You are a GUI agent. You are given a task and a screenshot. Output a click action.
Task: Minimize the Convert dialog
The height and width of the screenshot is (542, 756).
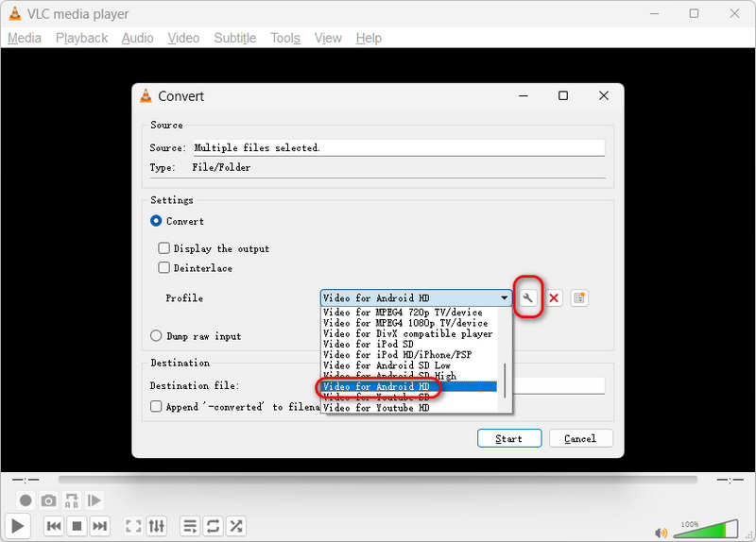coord(524,96)
